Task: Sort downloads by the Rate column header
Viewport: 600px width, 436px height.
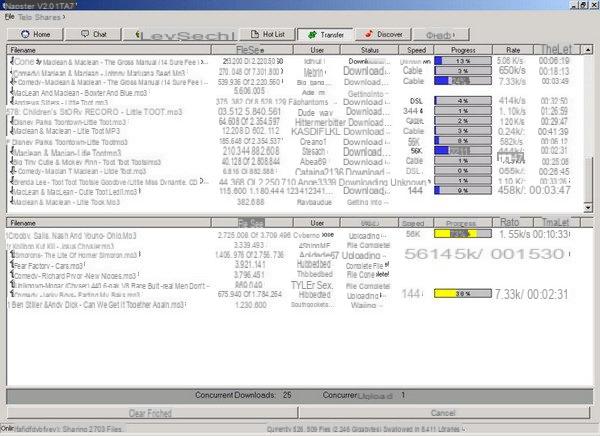Action: [x=513, y=50]
